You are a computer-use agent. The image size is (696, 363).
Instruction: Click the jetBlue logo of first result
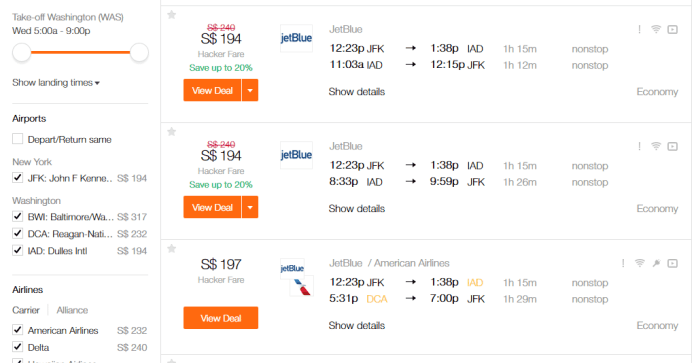click(x=296, y=38)
